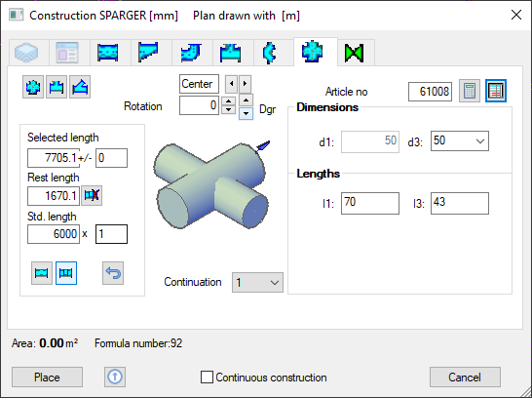This screenshot has width=532, height=398.
Task: Toggle the divided pipe segments mode icon
Action: tap(66, 273)
